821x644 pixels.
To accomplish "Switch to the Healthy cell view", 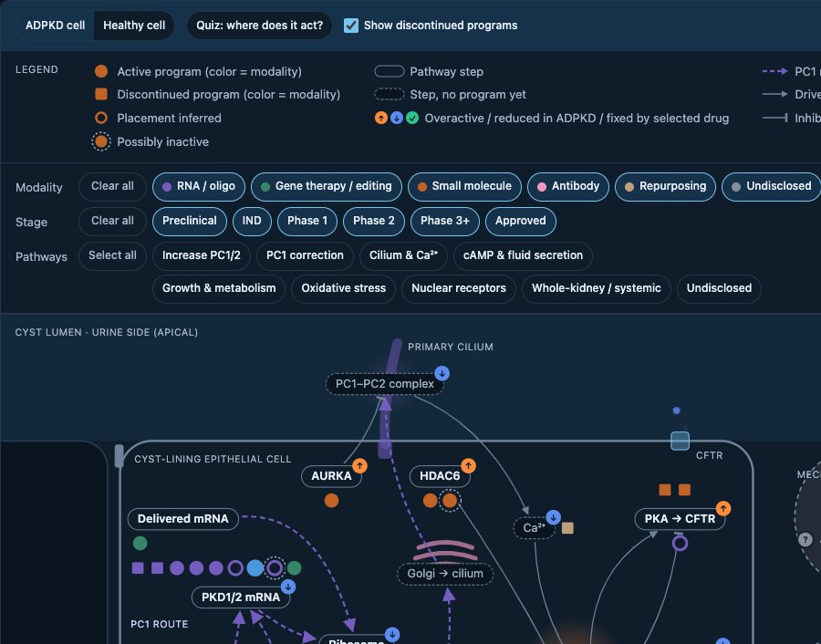I will (134, 26).
